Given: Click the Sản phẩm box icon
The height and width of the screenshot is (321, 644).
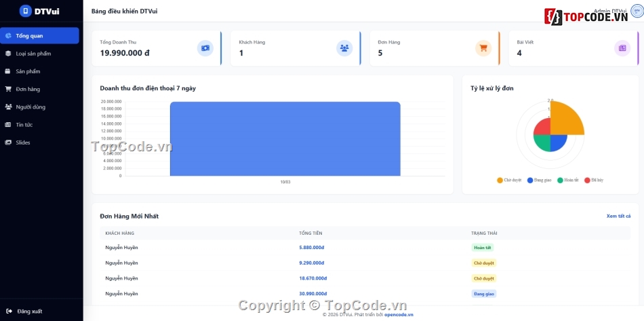Looking at the screenshot, I should (8, 71).
